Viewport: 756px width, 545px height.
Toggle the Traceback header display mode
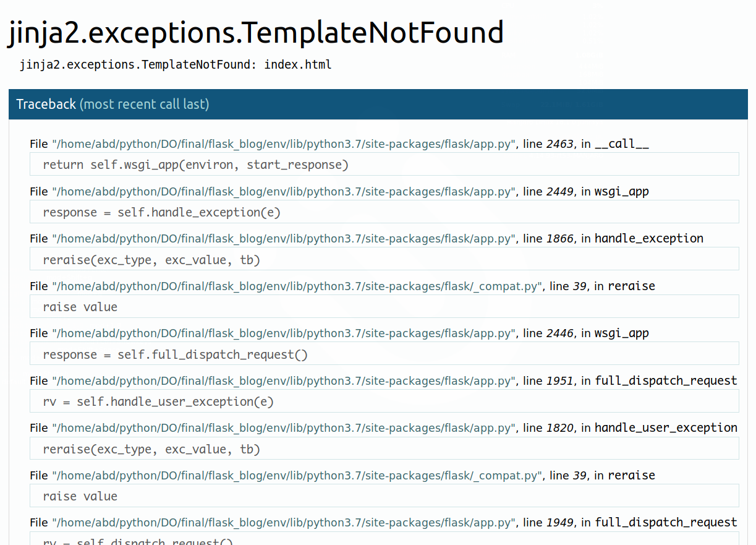[46, 104]
